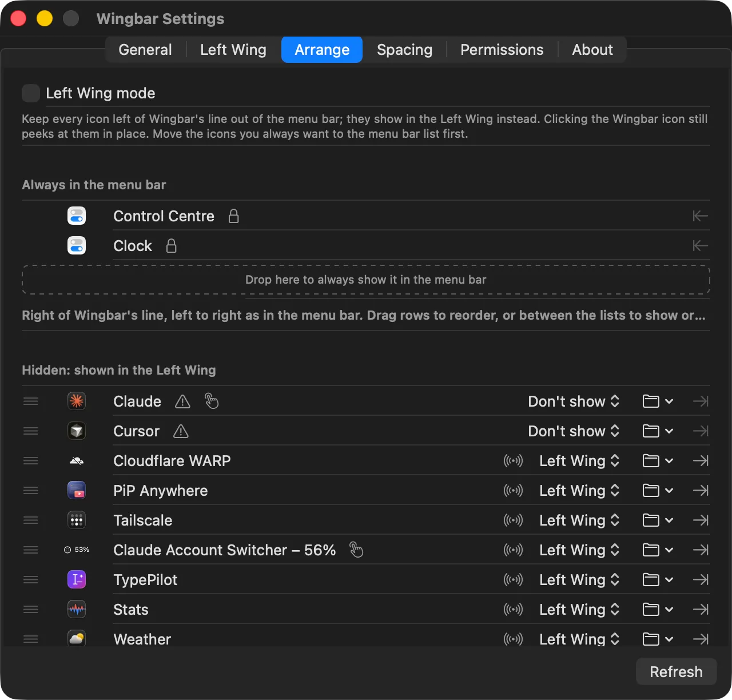Click the Cloudflare WARP cloud icon

pyautogui.click(x=77, y=461)
